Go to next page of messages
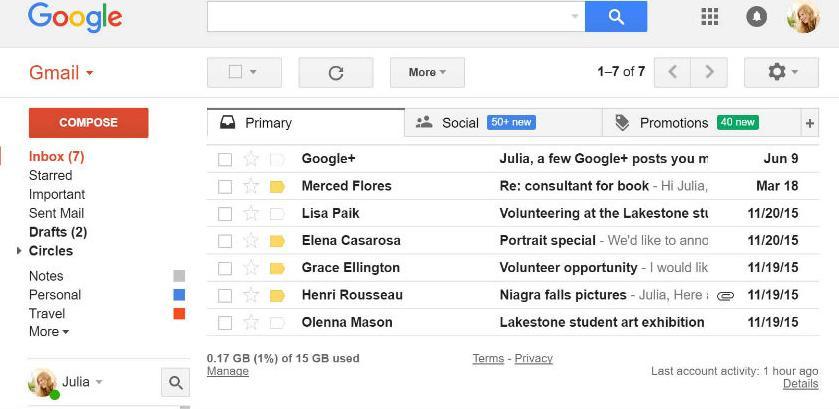The image size is (839, 409). tap(709, 72)
